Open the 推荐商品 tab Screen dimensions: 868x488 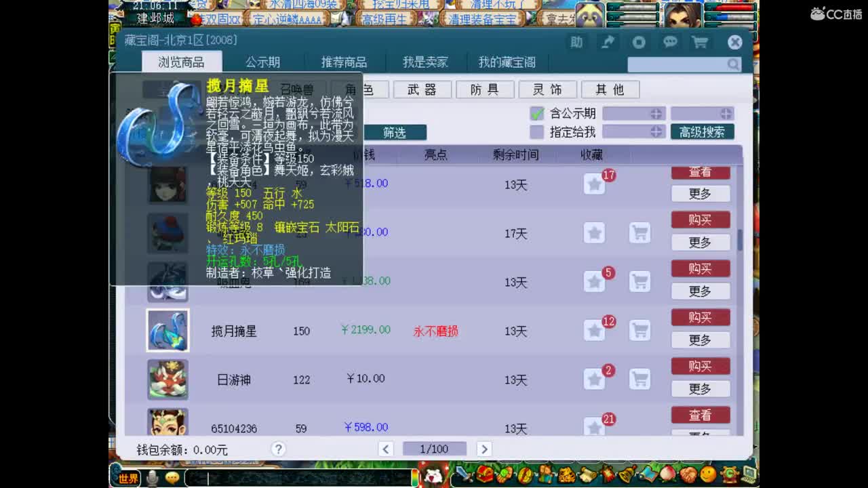(x=346, y=62)
